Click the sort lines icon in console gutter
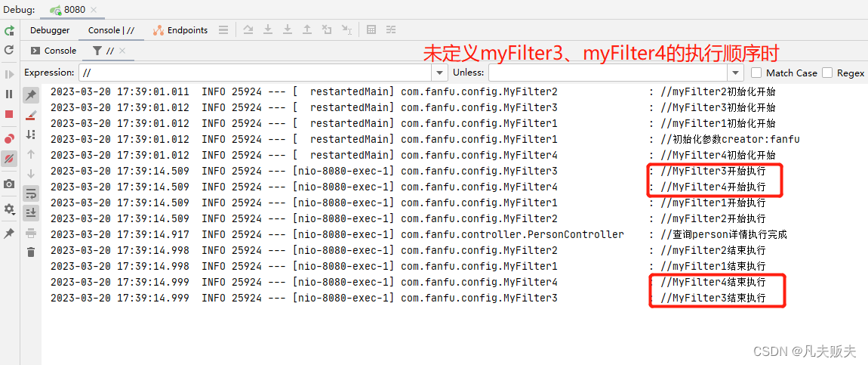The height and width of the screenshot is (365, 868). pos(31,135)
